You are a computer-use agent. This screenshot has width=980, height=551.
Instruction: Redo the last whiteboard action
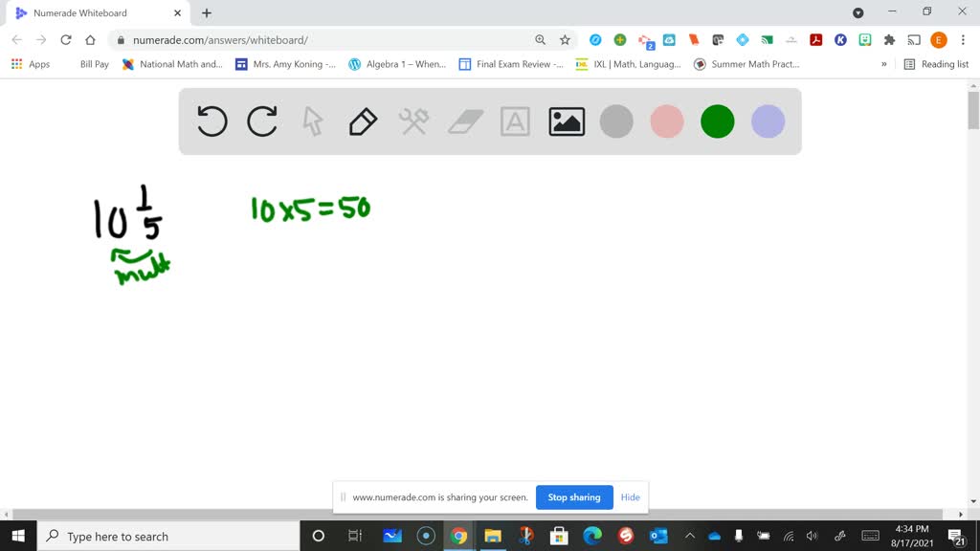262,121
